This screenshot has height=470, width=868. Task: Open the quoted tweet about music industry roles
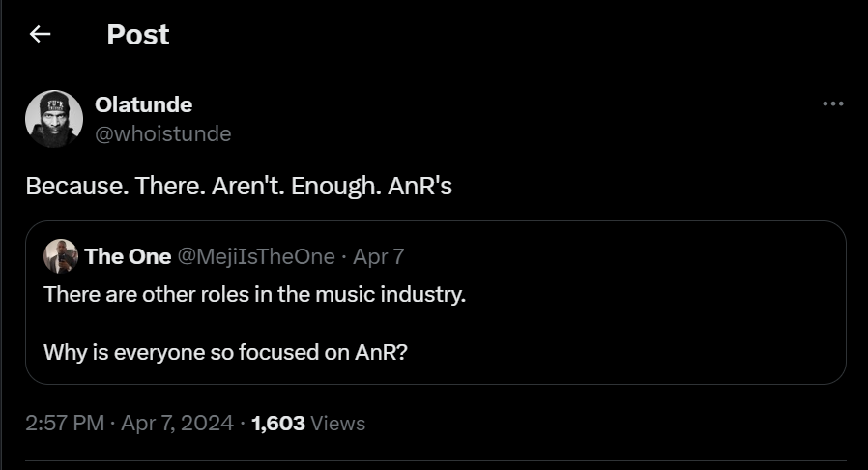pos(436,303)
